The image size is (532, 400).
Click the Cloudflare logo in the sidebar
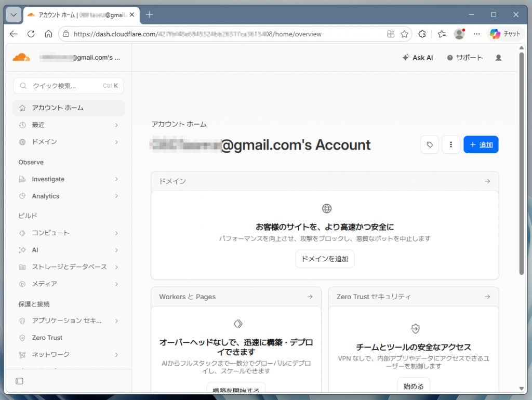click(21, 57)
